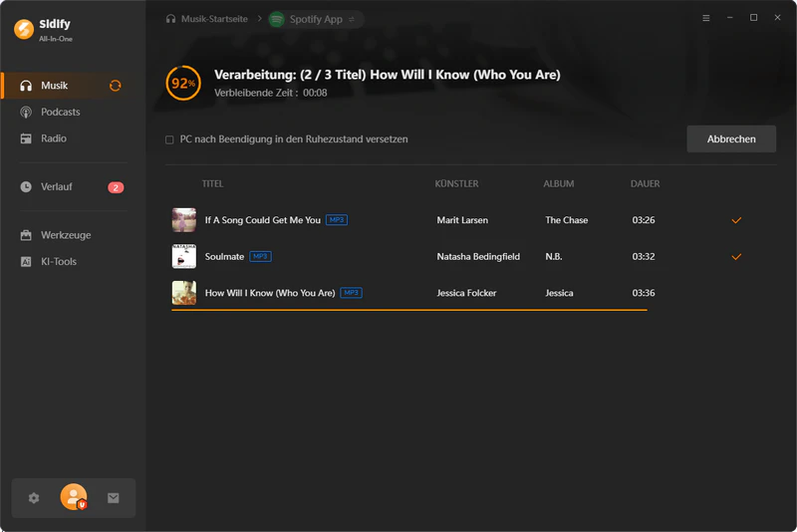Go to Musik-Startseite breadcrumb
797x532 pixels.
[x=214, y=19]
